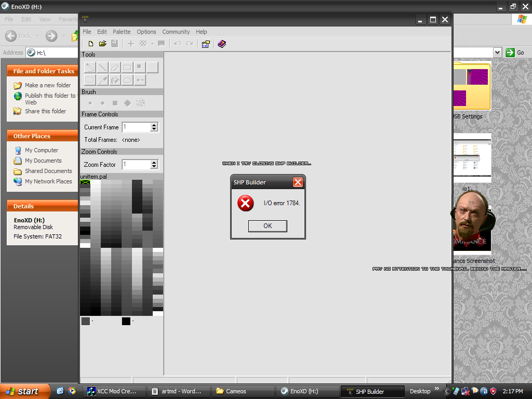
Task: Open the Preferences toolbar icon
Action: pyautogui.click(x=206, y=44)
